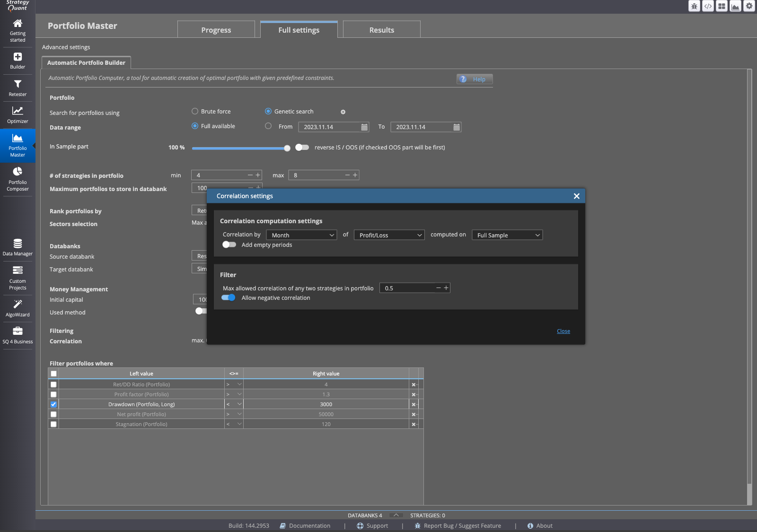Check the Net profit filter checkbox
This screenshot has height=532, width=757.
coord(53,414)
